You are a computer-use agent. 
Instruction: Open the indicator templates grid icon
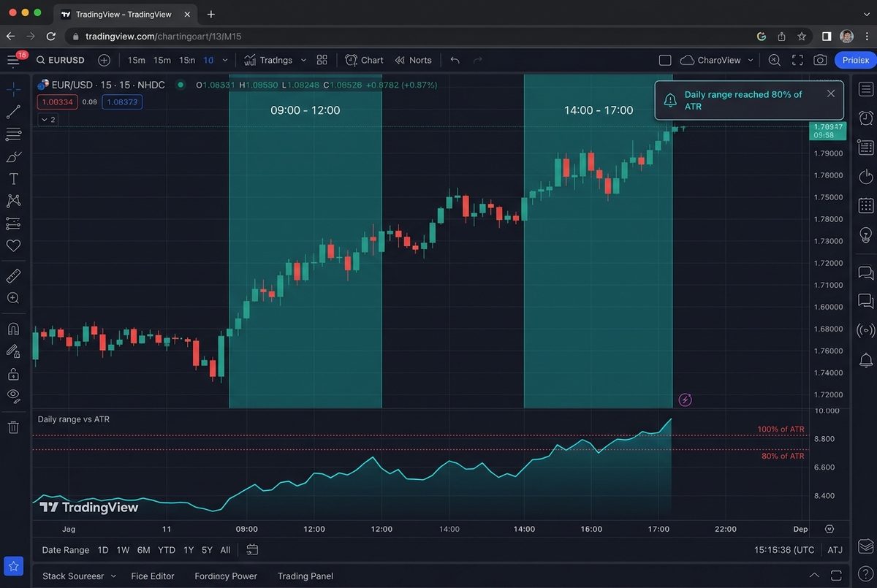coord(322,60)
